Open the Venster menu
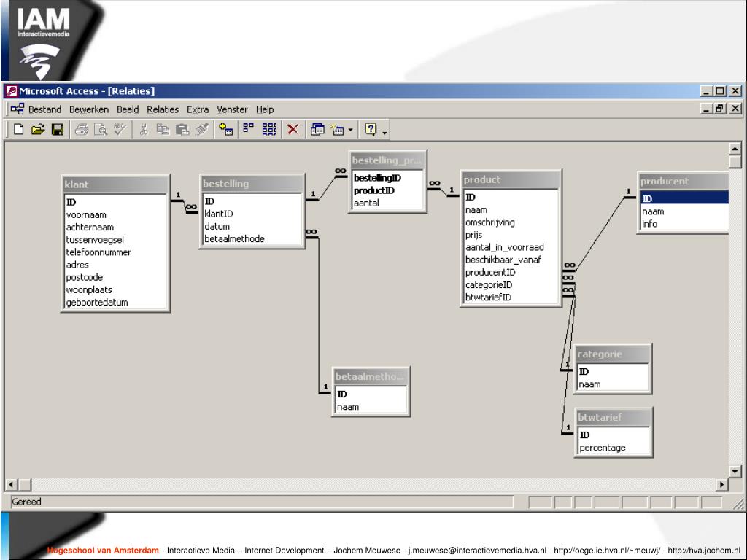 [x=232, y=109]
